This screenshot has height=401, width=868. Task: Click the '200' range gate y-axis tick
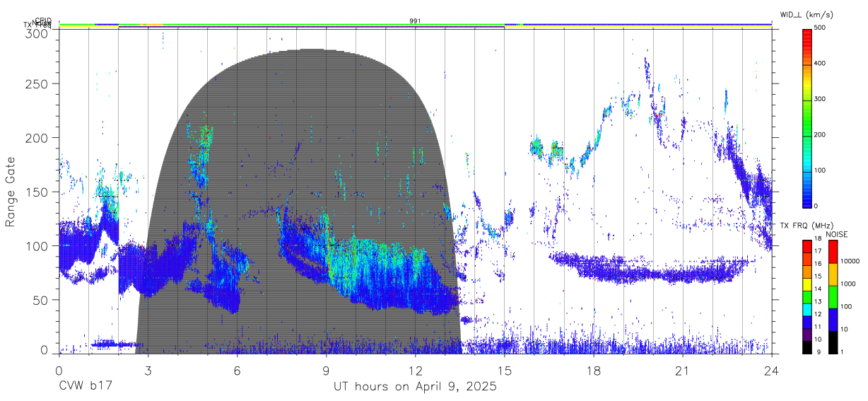37,138
